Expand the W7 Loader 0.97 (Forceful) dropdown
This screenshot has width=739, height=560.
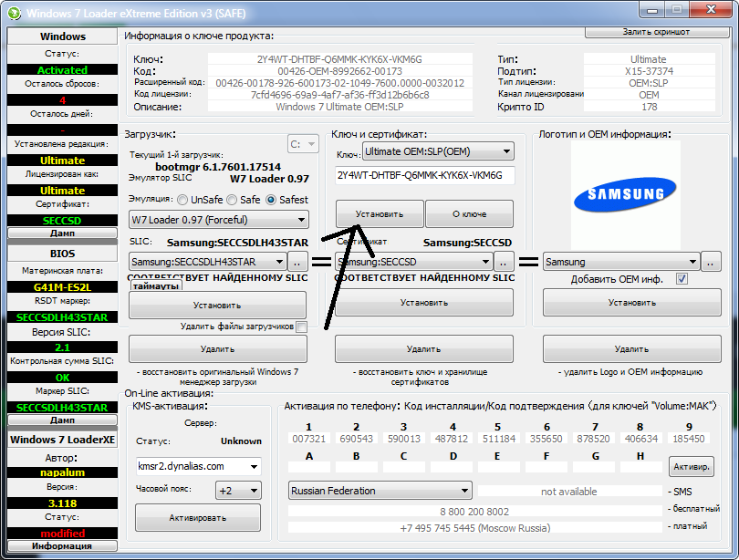coord(219,220)
